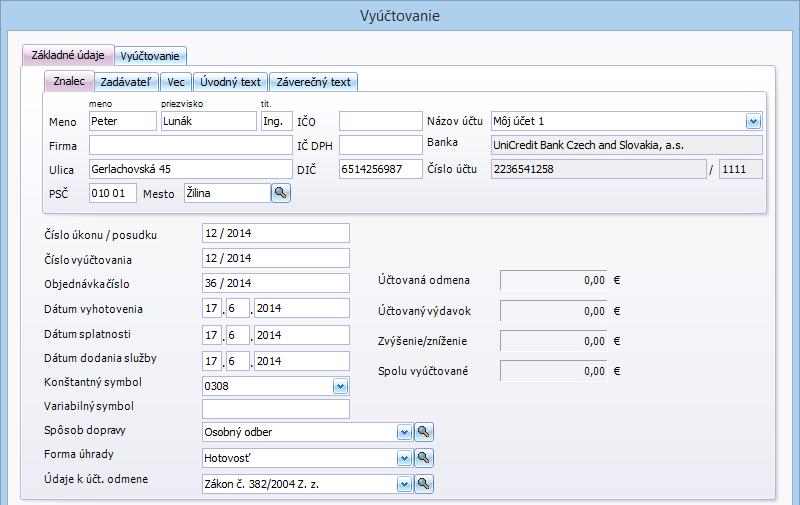Click the surname field containing Lunák

(209, 121)
